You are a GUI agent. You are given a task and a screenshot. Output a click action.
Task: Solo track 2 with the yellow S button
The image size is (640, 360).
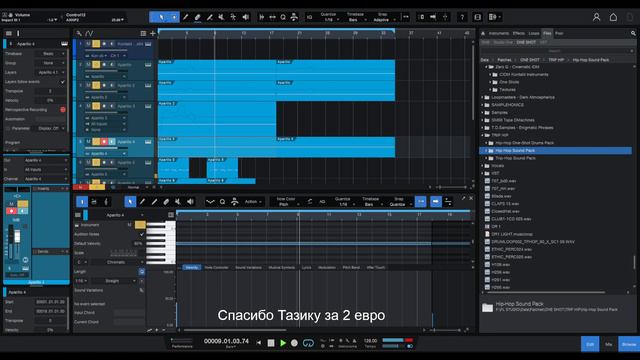pos(96,64)
